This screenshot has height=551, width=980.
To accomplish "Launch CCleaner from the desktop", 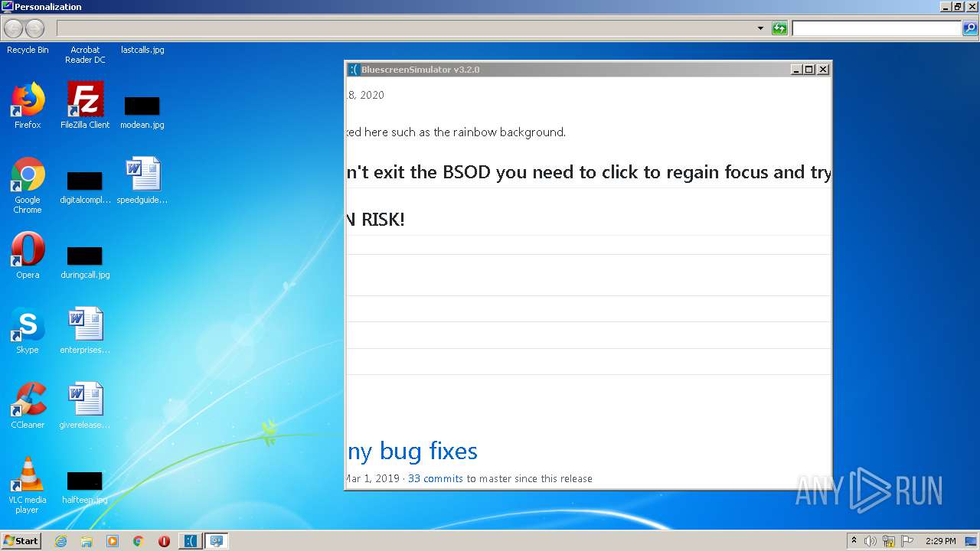I will [x=28, y=406].
